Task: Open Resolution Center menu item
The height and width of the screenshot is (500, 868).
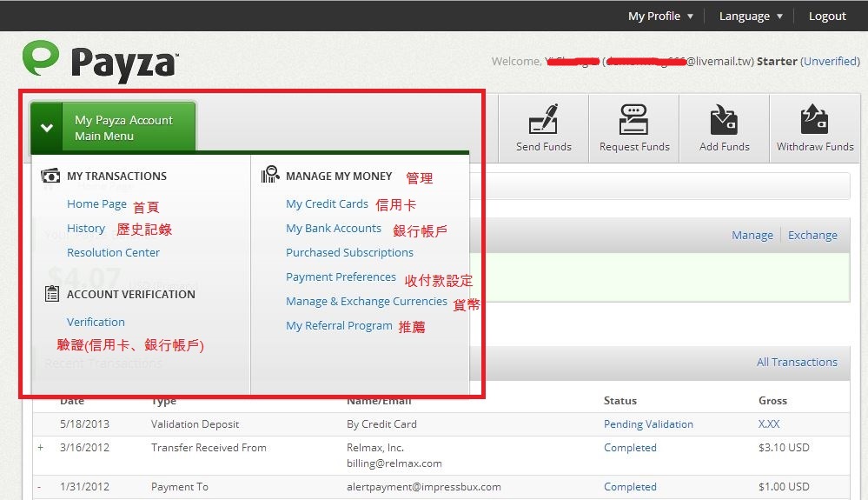Action: (x=113, y=252)
